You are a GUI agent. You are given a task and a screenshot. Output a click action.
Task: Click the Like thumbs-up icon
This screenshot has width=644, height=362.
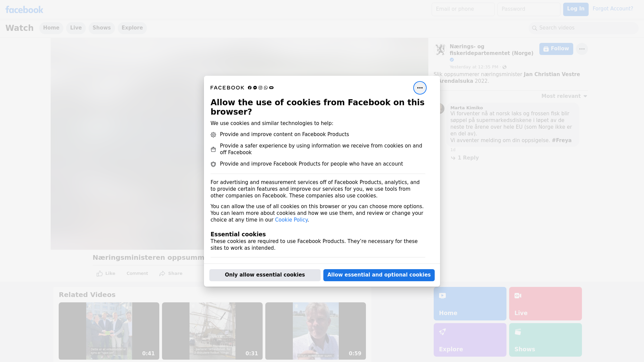click(100, 274)
